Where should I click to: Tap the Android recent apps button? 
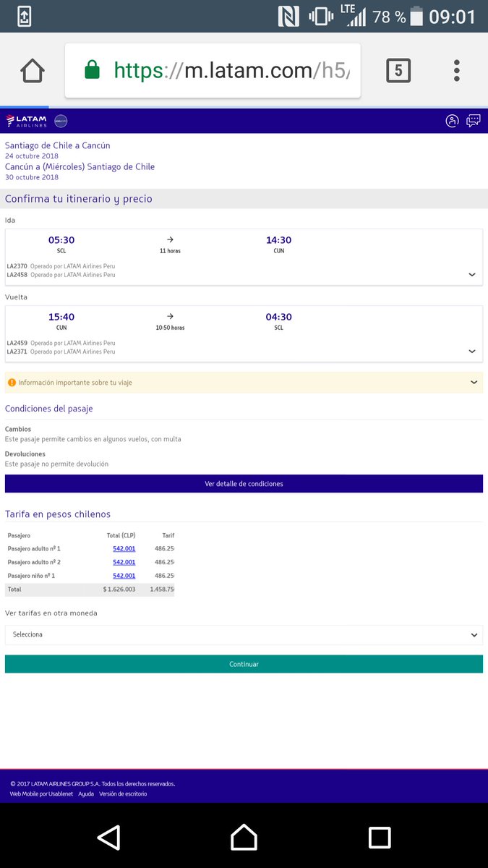point(380,837)
